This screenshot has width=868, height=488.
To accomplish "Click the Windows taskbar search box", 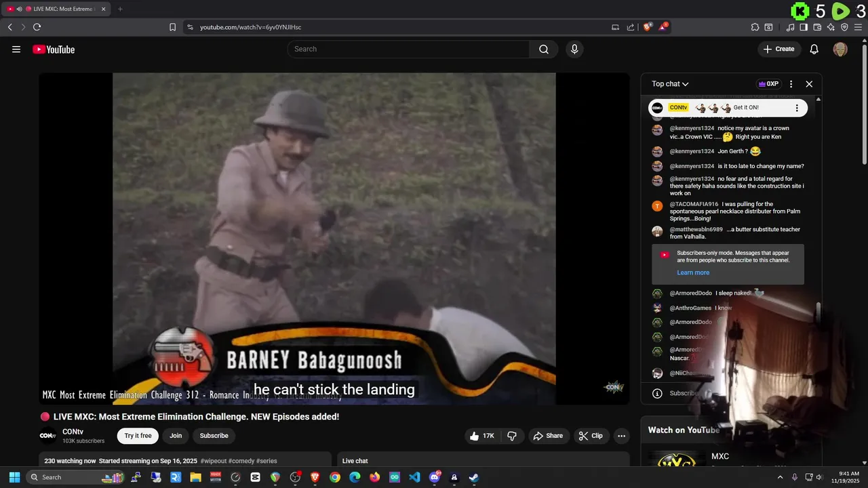I will pyautogui.click(x=75, y=477).
